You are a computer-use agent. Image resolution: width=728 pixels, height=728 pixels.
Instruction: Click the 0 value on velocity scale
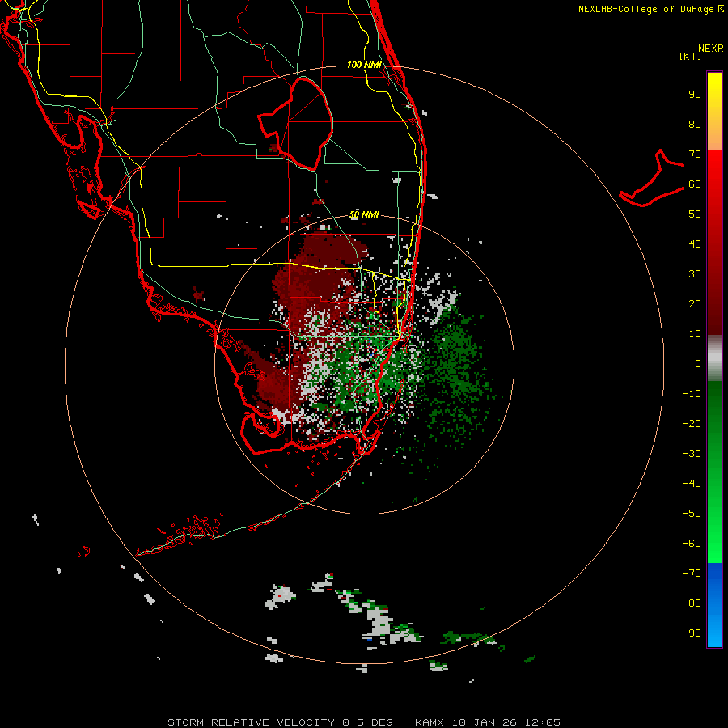pyautogui.click(x=698, y=363)
